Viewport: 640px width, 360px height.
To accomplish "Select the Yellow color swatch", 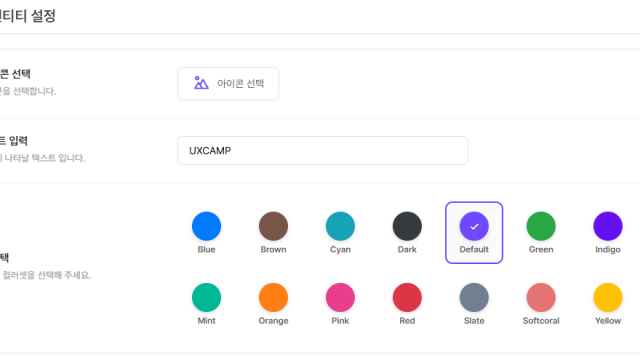I will (608, 298).
